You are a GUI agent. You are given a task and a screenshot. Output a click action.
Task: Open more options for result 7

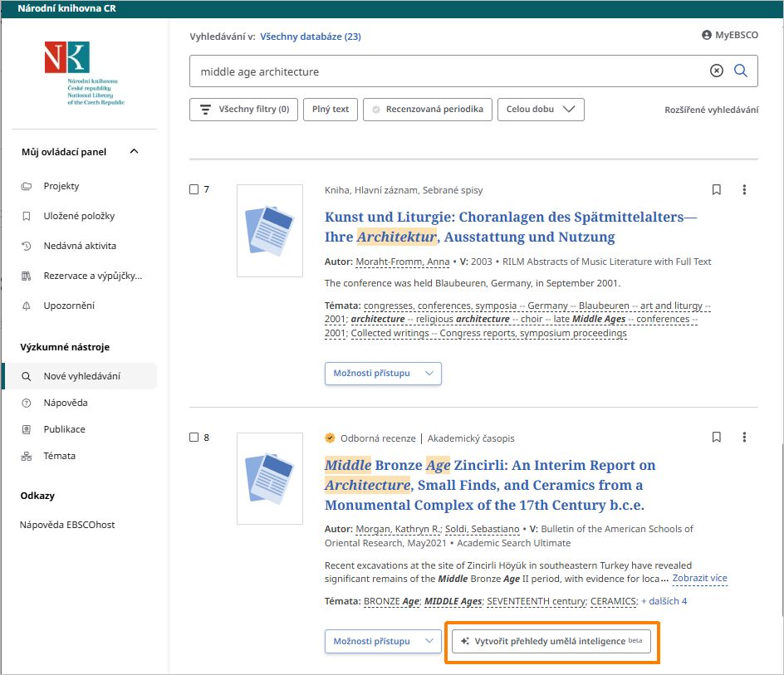(744, 189)
